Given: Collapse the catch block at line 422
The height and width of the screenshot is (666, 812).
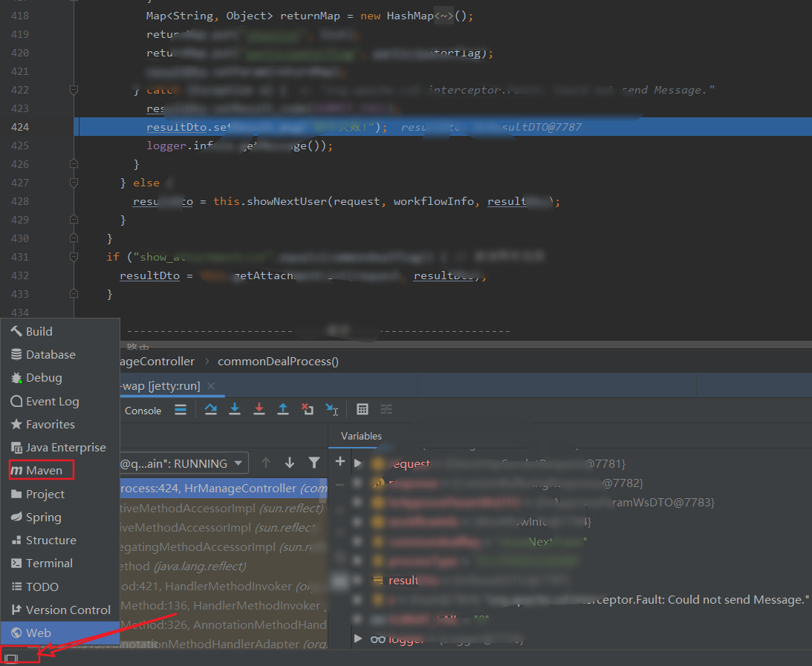Looking at the screenshot, I should point(74,90).
